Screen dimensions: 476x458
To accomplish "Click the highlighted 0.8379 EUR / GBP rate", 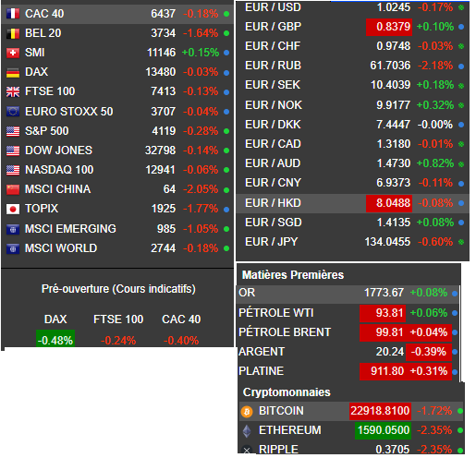I will point(389,27).
